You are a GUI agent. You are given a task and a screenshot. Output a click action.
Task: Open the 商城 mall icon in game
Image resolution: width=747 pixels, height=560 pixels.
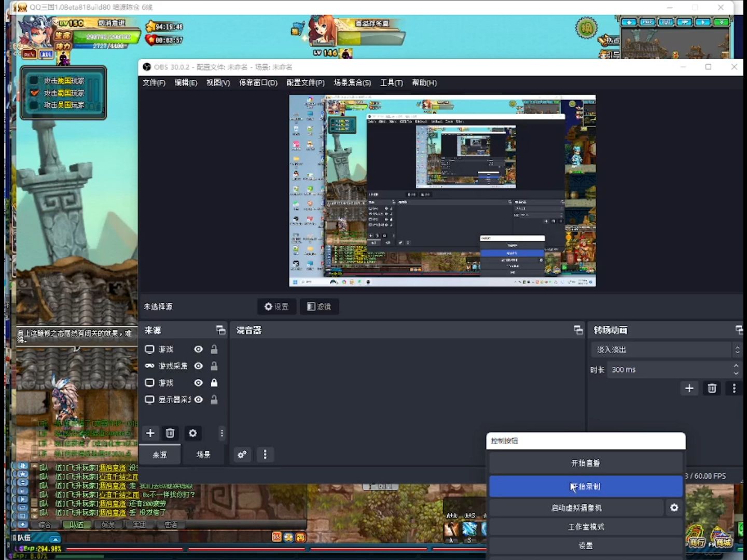(x=722, y=537)
